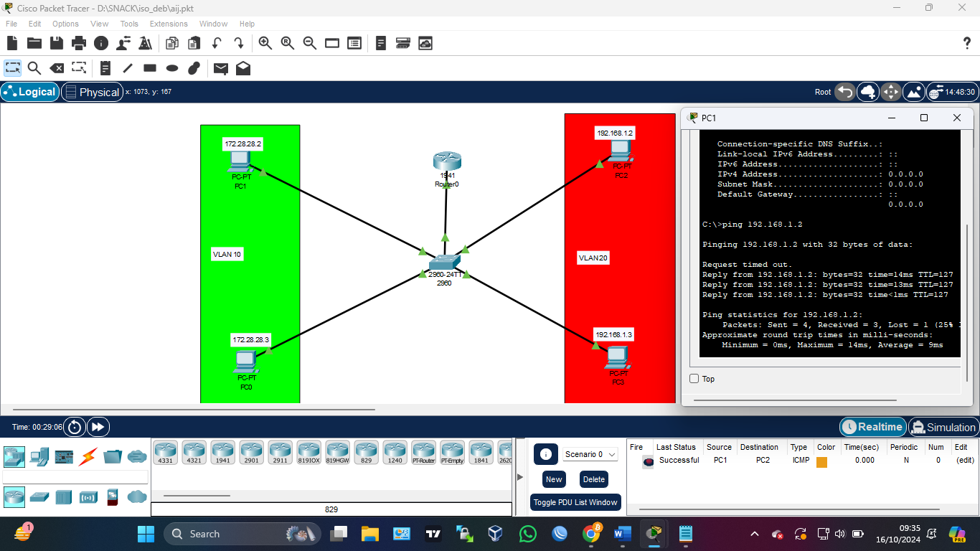980x551 pixels.
Task: Switch to Logical workspace view
Action: (30, 92)
